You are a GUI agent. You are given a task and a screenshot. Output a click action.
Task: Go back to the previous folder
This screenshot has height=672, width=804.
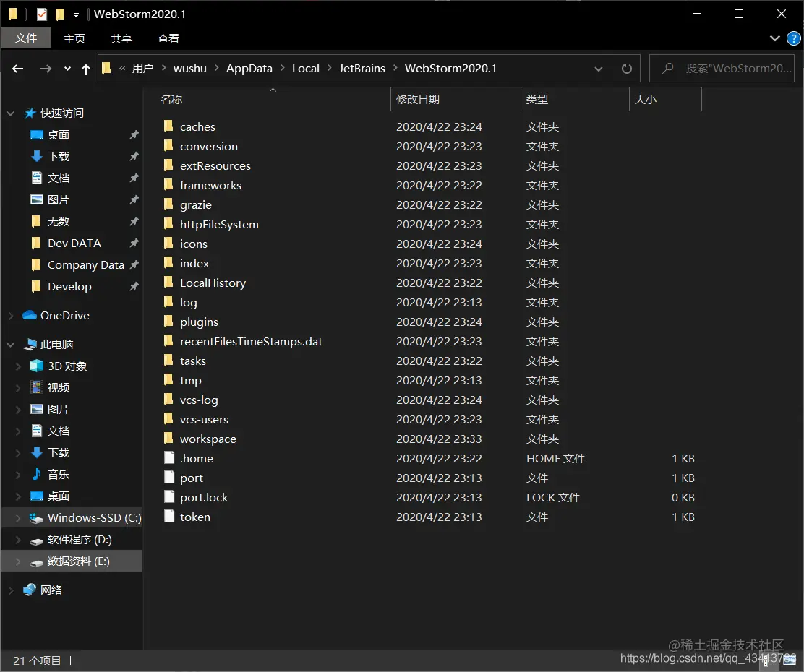coord(18,69)
